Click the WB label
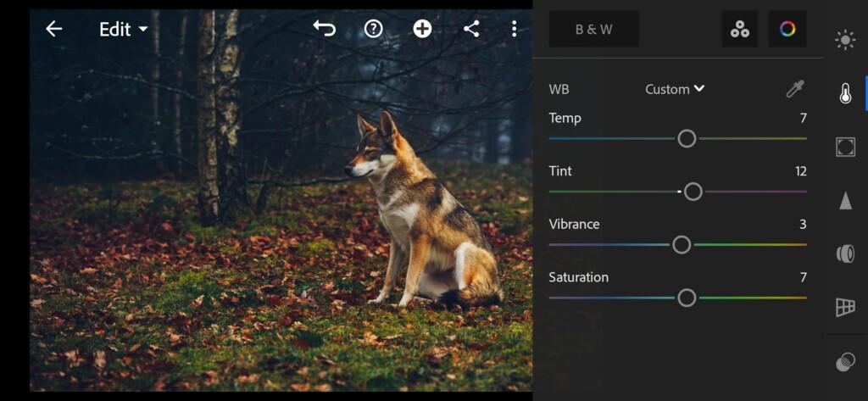 pos(559,89)
